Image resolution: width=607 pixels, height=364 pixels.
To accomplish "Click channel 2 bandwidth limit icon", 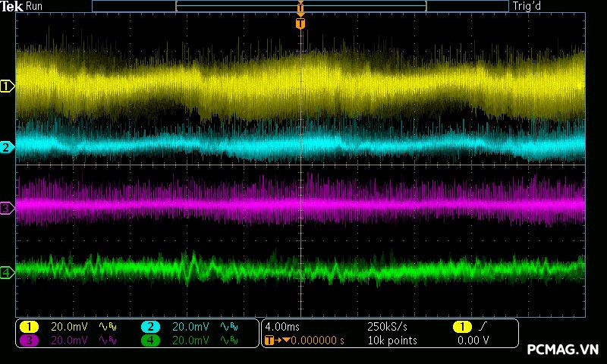I will coord(229,327).
